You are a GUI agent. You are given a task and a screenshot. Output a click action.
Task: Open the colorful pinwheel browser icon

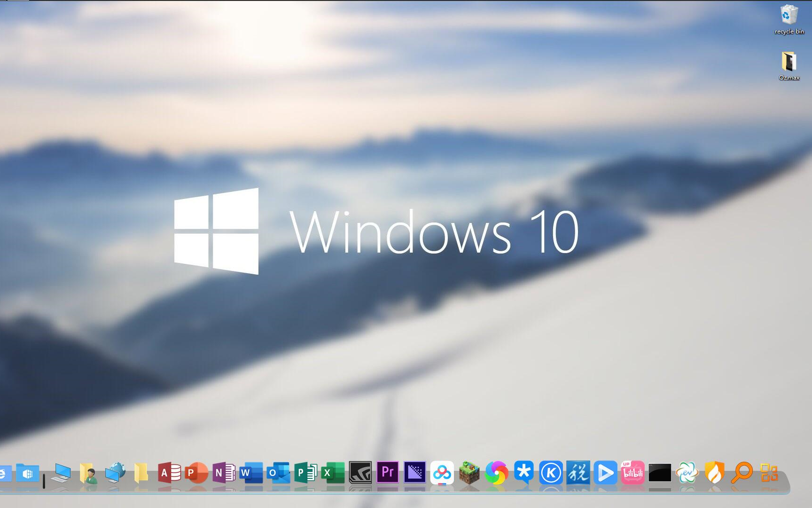coord(497,473)
